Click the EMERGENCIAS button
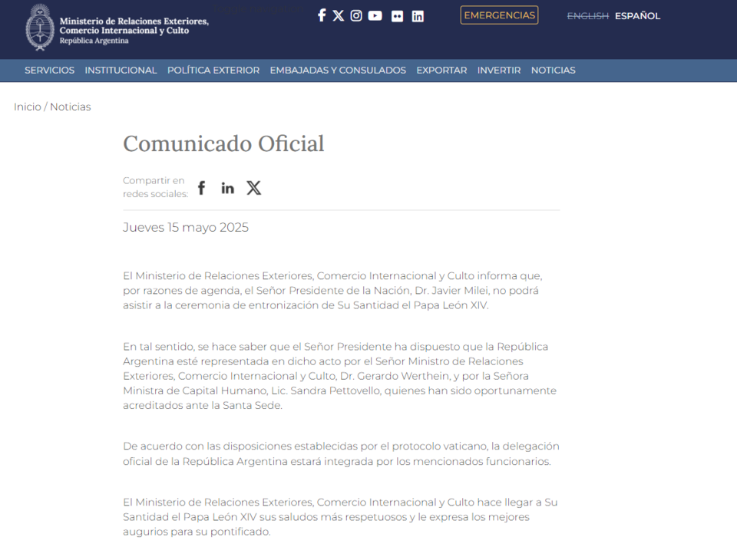Screen dimensions: 737x560 click(499, 15)
